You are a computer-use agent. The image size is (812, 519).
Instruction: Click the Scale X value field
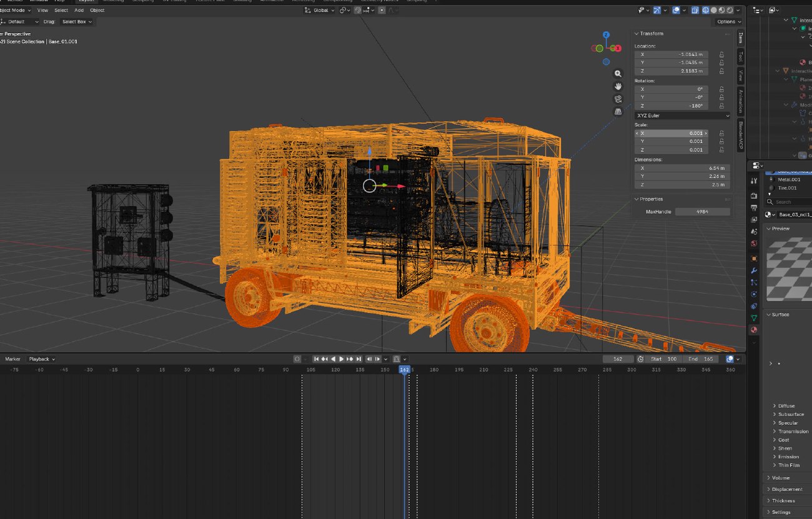coord(671,133)
